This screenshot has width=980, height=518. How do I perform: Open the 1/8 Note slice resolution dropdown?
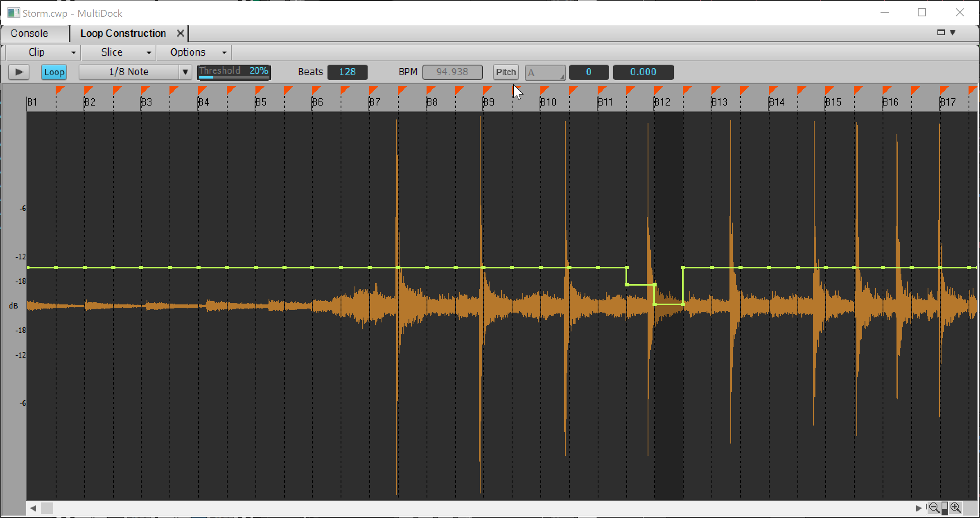click(x=185, y=72)
